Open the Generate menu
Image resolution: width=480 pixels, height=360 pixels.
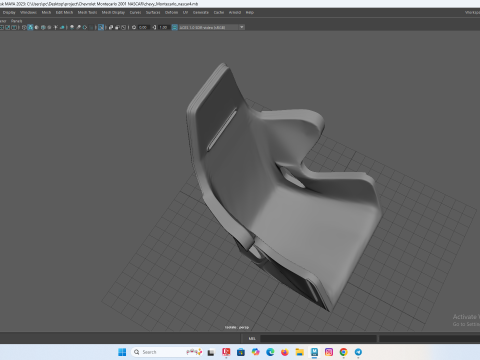tap(201, 12)
